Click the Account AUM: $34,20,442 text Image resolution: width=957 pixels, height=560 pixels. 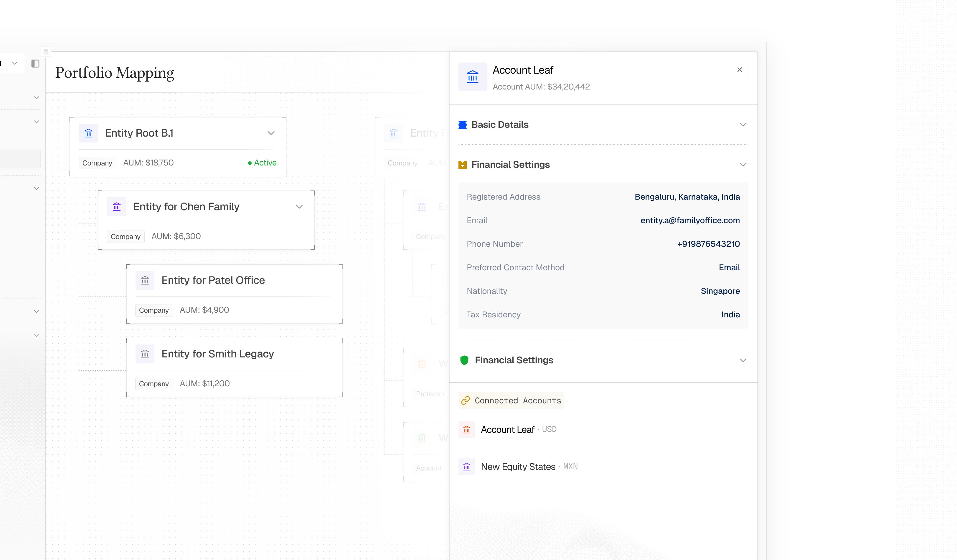(541, 87)
